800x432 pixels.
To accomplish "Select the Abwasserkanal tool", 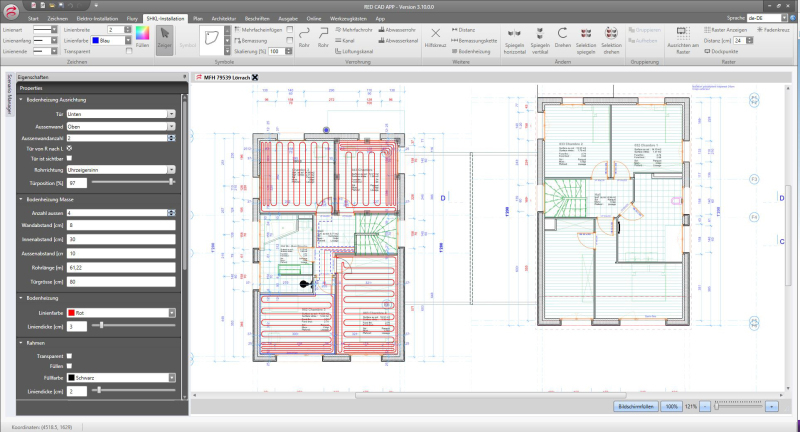I will coord(398,41).
